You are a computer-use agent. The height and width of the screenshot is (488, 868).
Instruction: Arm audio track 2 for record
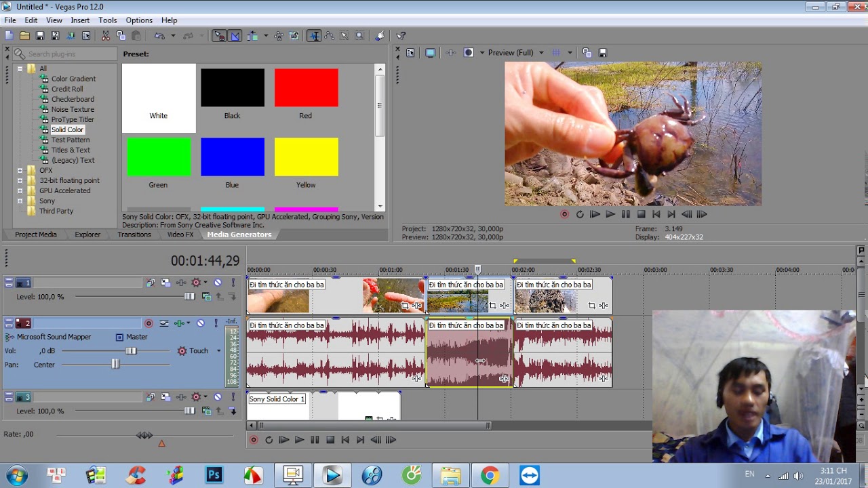coord(149,323)
